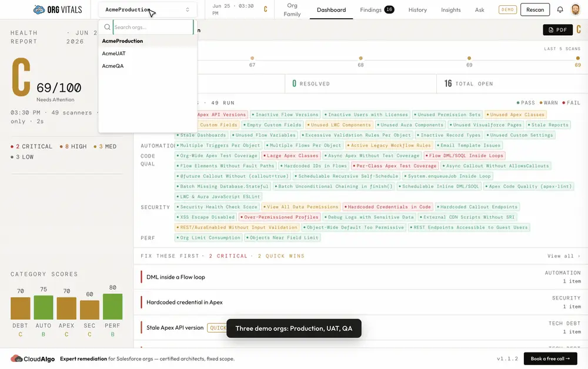Viewport: 588px width, 369px height.
Task: Click Debug Logs with Sensitive Data chip
Action: point(370,217)
